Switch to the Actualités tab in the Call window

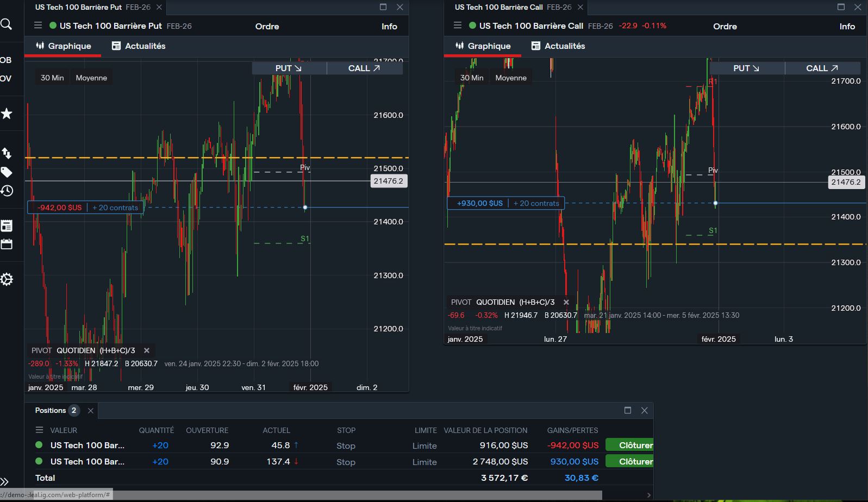(x=558, y=46)
